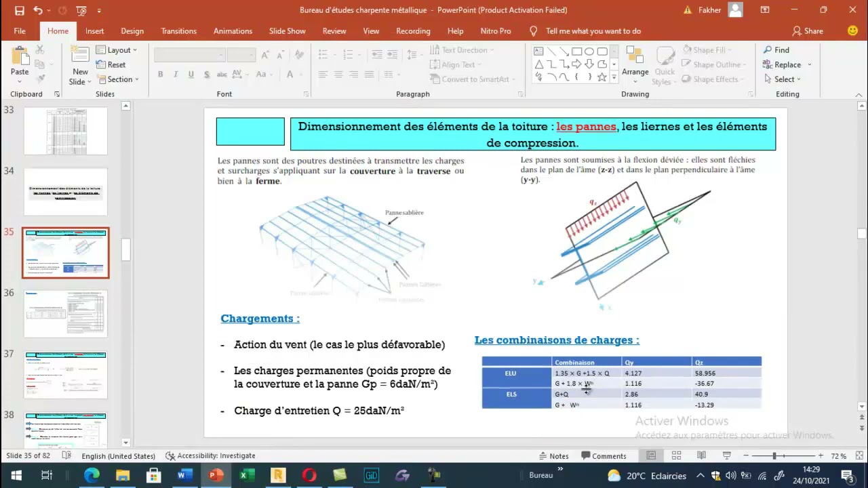Click Find in Editing group
Image resolution: width=868 pixels, height=488 pixels.
(776, 50)
